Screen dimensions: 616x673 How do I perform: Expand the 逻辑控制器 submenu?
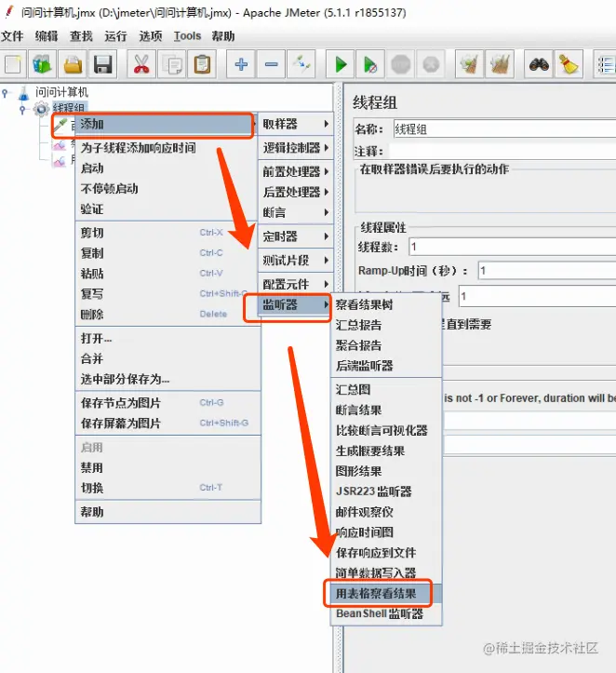296,148
